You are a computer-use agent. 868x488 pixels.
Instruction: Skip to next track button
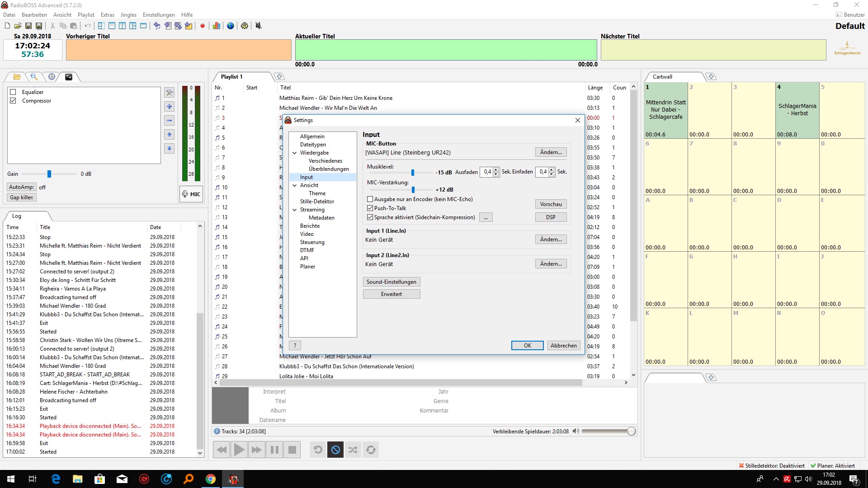click(257, 450)
